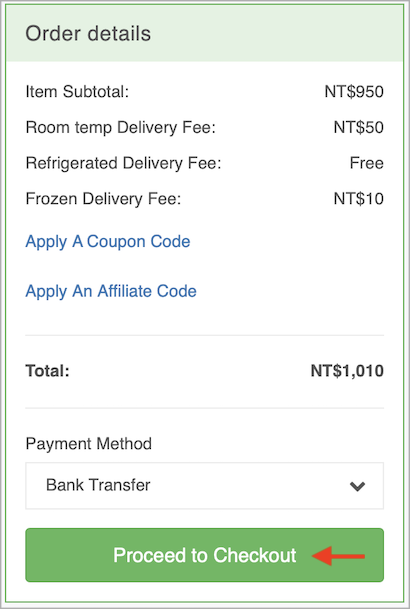
Task: Click the Free refrigerated fee value
Action: click(367, 163)
